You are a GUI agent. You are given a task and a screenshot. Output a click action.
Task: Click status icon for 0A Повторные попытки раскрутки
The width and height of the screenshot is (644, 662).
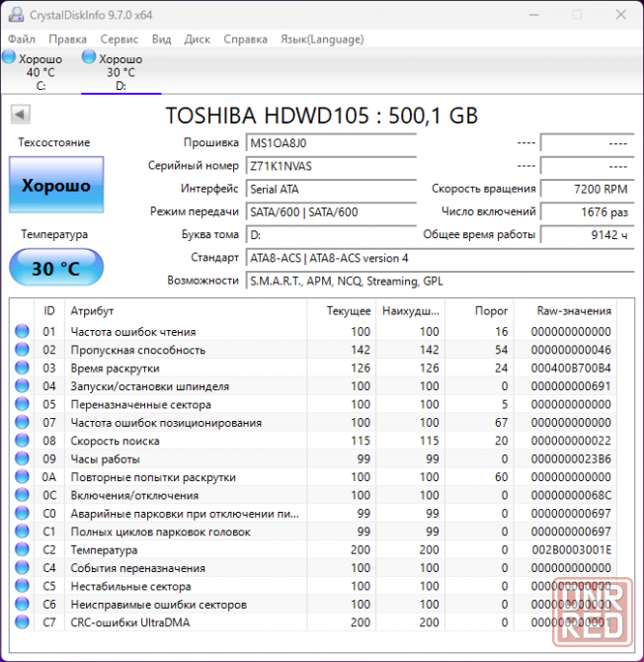click(x=22, y=476)
